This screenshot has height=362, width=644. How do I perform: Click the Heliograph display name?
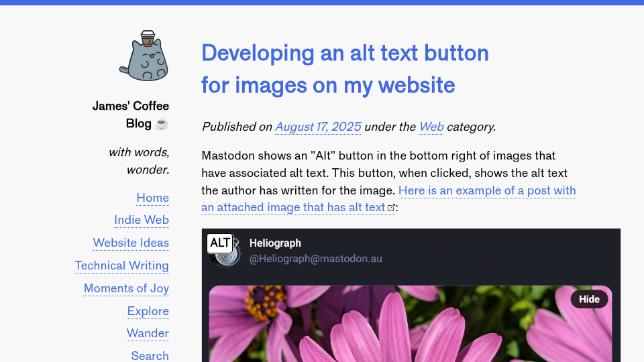pyautogui.click(x=275, y=243)
